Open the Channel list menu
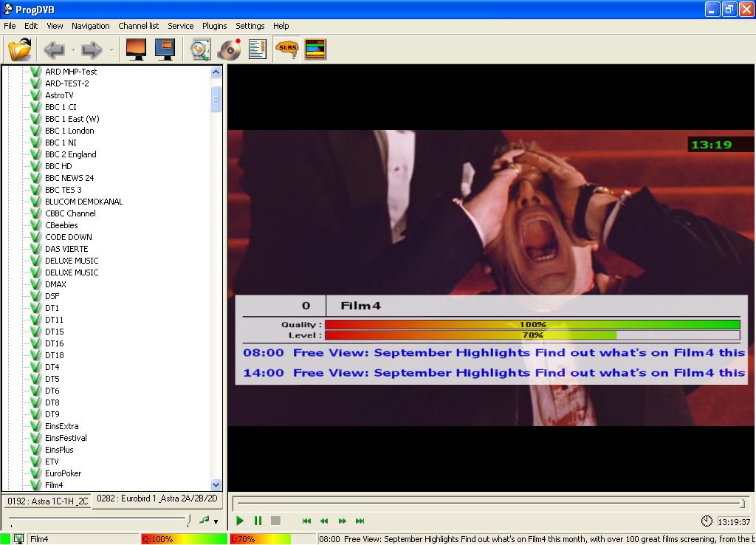 (x=139, y=26)
